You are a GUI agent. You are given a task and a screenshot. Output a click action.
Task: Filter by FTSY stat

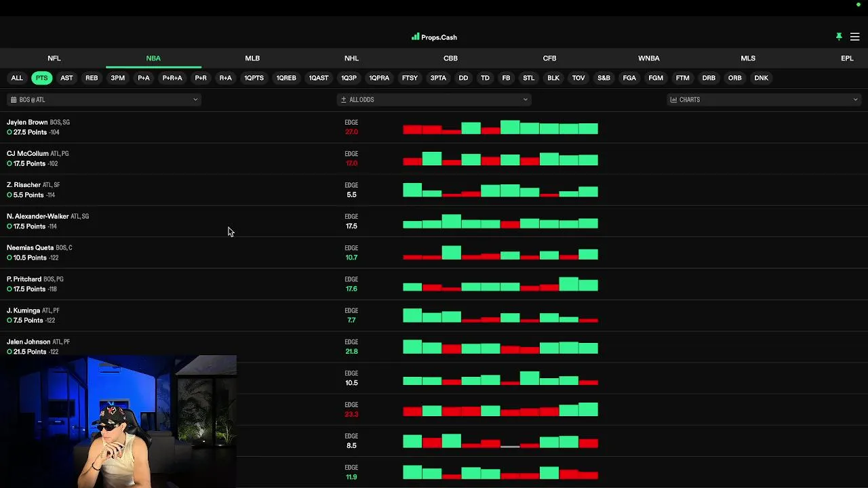coord(410,78)
